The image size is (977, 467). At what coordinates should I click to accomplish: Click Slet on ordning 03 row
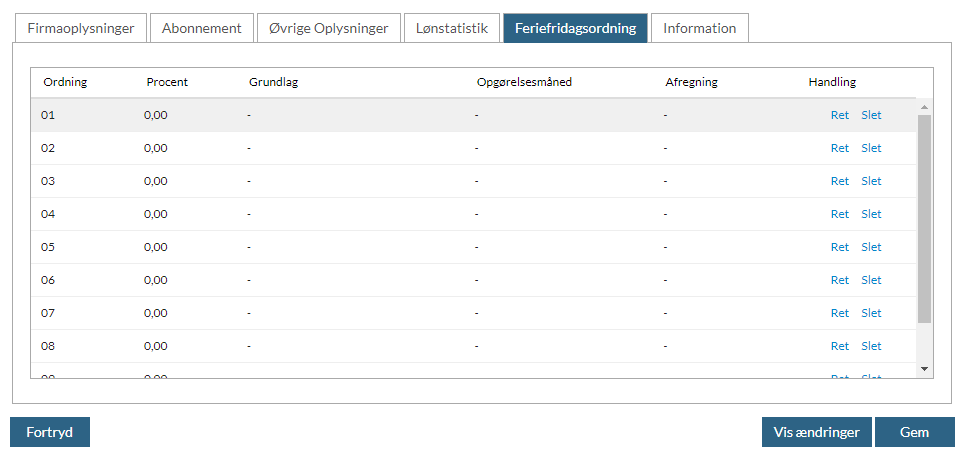871,181
